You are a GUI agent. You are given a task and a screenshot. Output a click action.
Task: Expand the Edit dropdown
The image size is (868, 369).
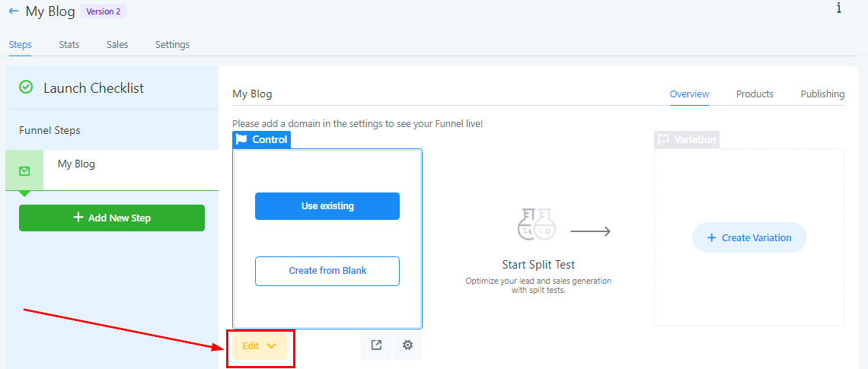260,346
